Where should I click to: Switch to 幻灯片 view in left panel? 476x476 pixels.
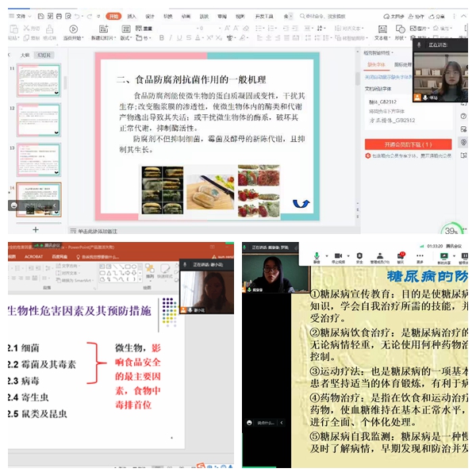(44, 56)
